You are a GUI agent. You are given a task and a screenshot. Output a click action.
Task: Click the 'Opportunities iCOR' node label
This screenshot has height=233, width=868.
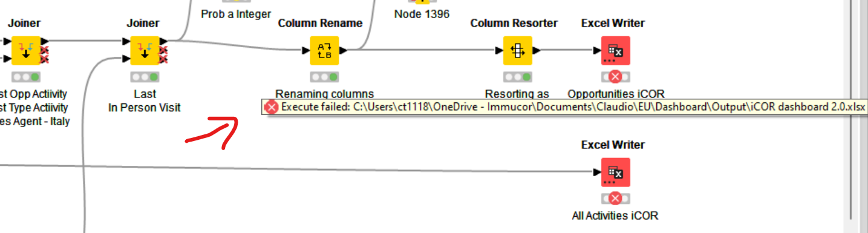[x=616, y=94]
